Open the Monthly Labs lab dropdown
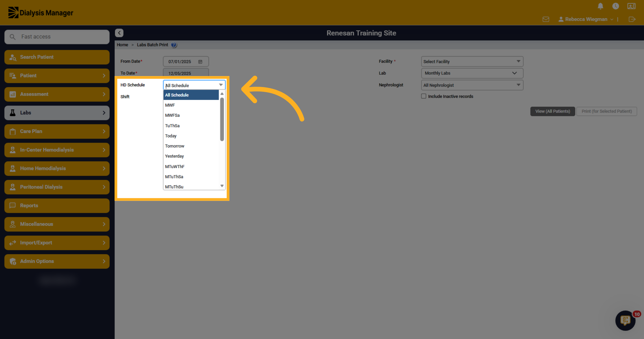The height and width of the screenshot is (339, 644). click(x=472, y=73)
